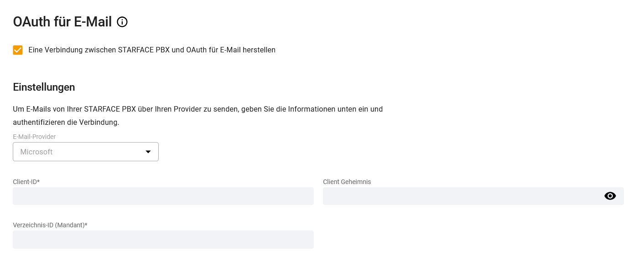Reveal the Client Geheimnis with the eye icon
This screenshot has height=261, width=644.
coord(610,196)
